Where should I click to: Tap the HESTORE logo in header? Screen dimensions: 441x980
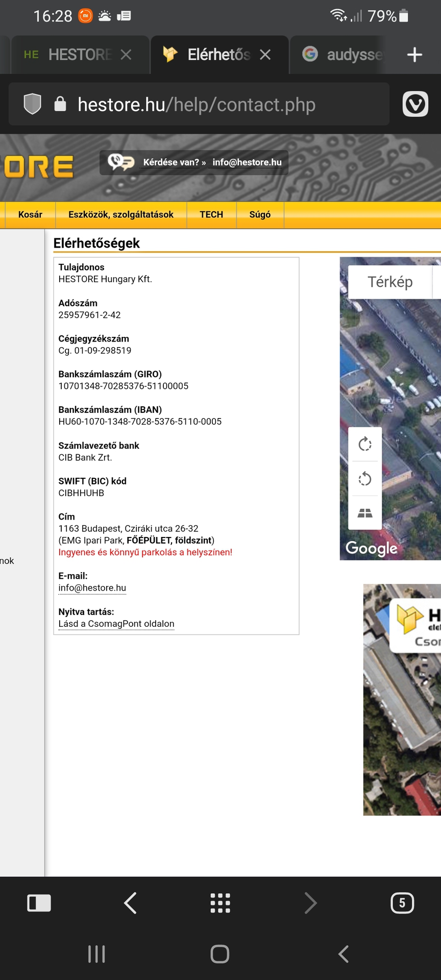pyautogui.click(x=37, y=167)
